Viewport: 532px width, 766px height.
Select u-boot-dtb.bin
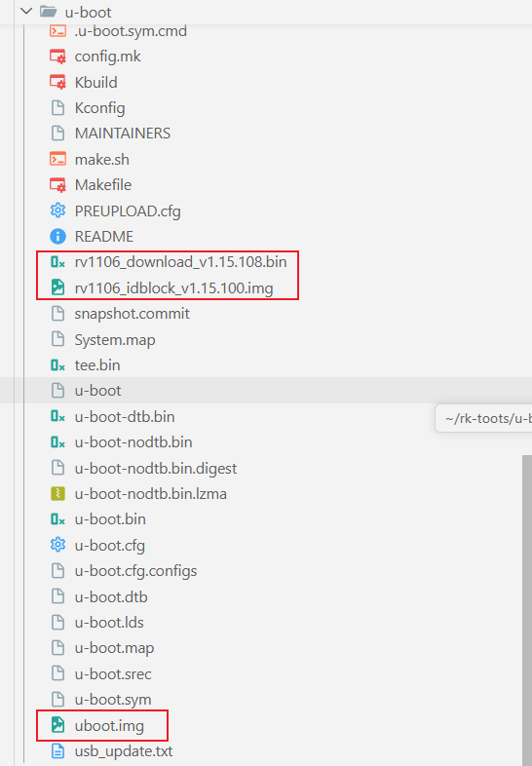(125, 416)
